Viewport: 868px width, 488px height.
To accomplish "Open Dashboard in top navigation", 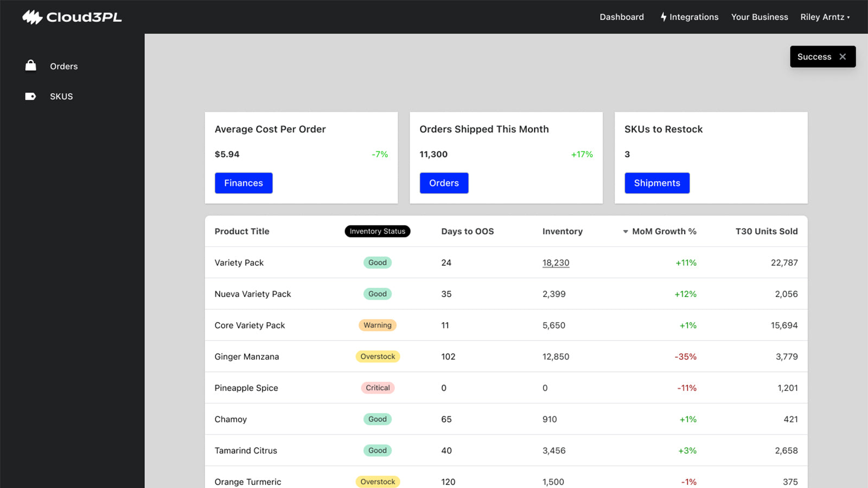I will tap(622, 17).
